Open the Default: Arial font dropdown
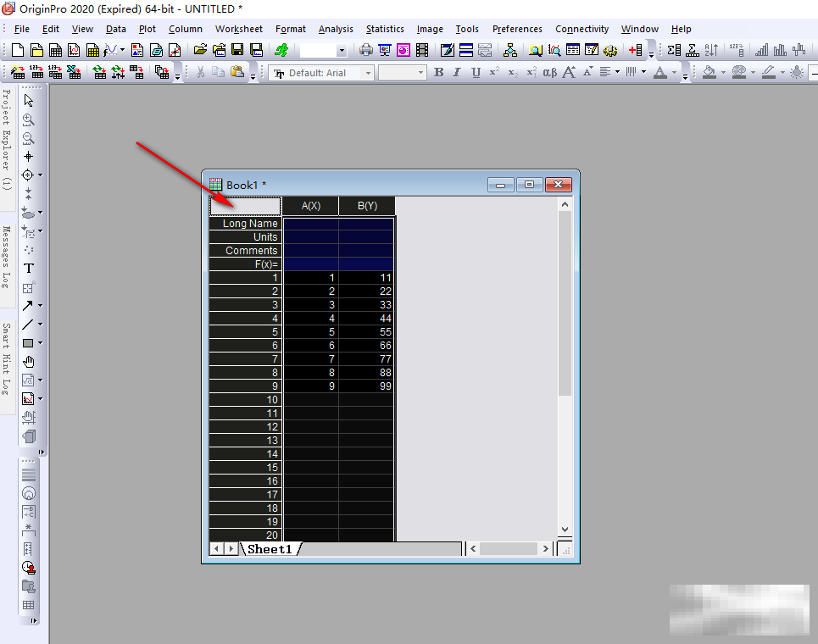Screen dimensions: 818x644 coord(368,73)
